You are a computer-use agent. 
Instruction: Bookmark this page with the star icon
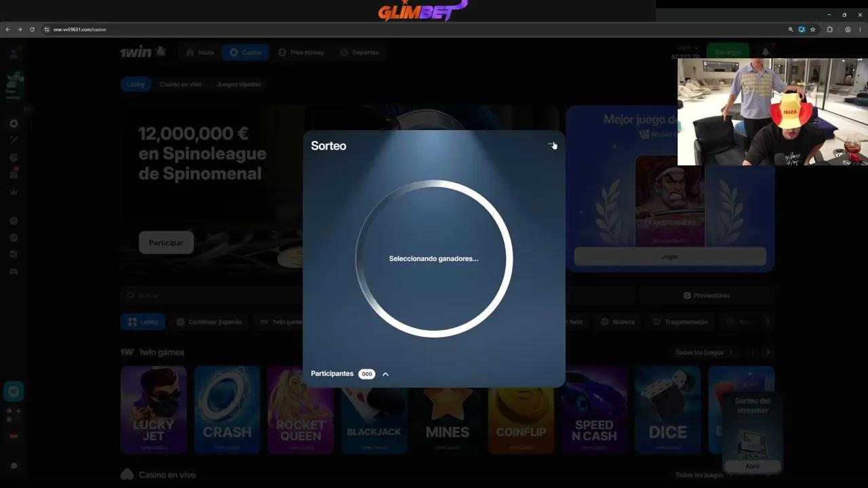point(812,30)
